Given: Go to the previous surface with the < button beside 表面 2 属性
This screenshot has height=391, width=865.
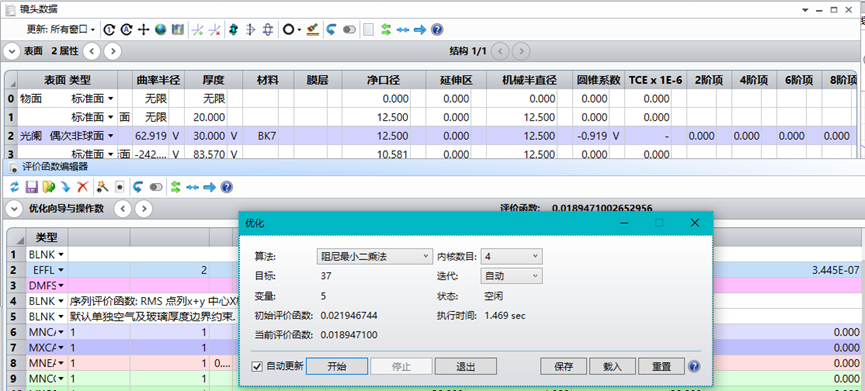Looking at the screenshot, I should pyautogui.click(x=92, y=51).
